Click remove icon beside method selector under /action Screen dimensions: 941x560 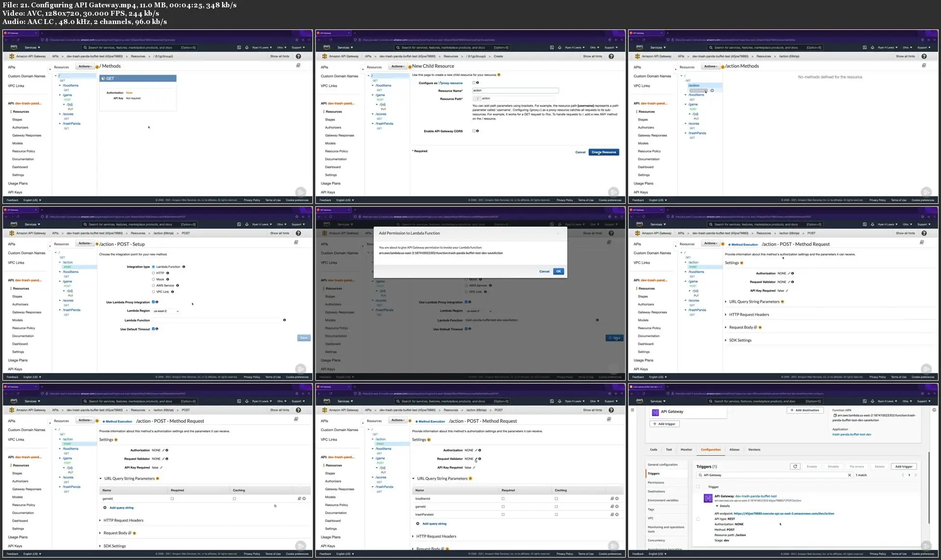click(712, 91)
